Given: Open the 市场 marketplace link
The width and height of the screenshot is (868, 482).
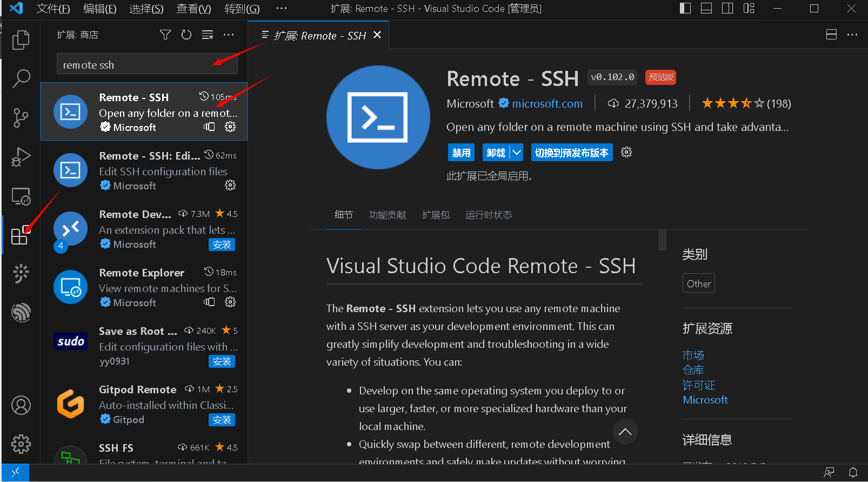Looking at the screenshot, I should click(693, 355).
